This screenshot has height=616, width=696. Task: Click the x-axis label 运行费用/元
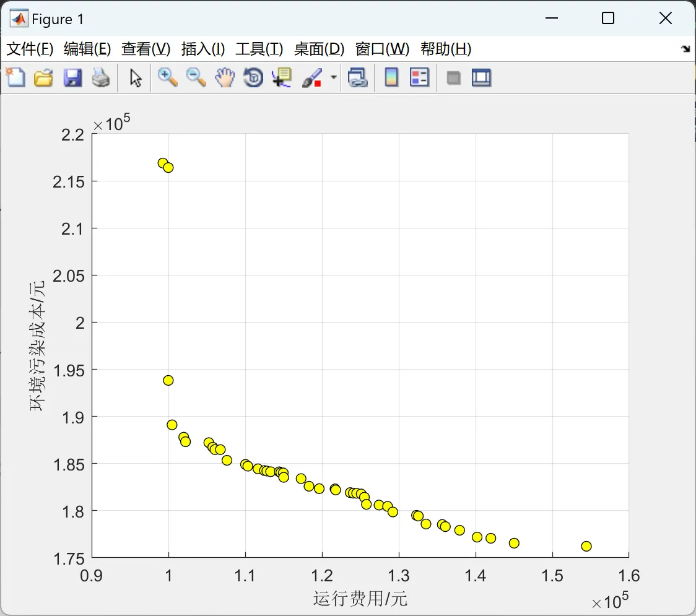click(x=360, y=599)
